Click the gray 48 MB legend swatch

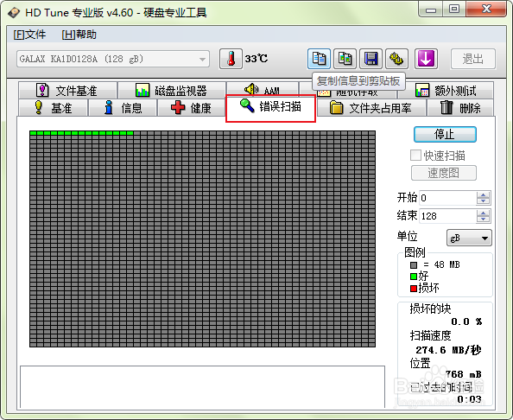(x=414, y=264)
